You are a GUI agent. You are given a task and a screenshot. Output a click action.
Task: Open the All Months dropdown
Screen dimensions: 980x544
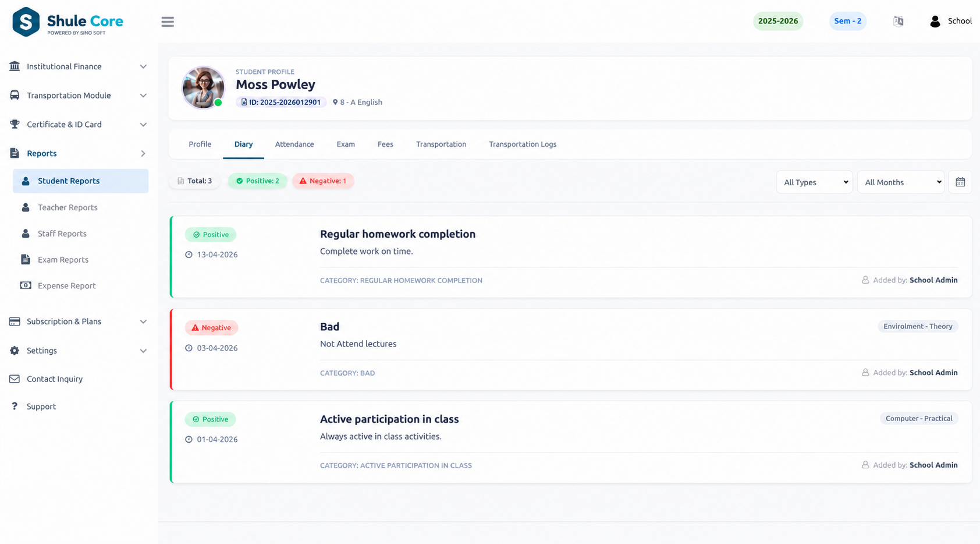click(x=901, y=182)
